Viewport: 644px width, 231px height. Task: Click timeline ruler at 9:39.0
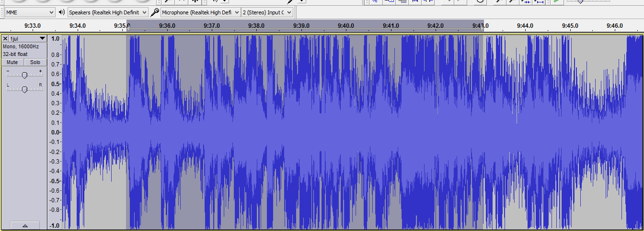coord(301,25)
